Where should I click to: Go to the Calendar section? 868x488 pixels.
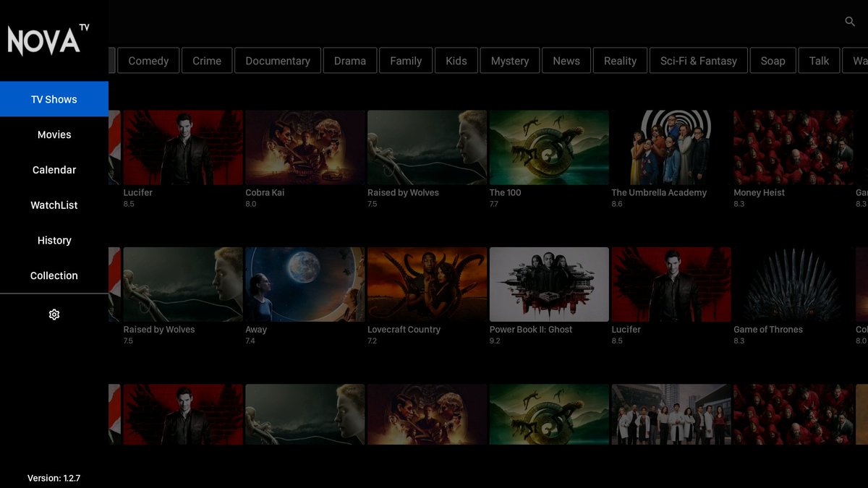click(54, 169)
